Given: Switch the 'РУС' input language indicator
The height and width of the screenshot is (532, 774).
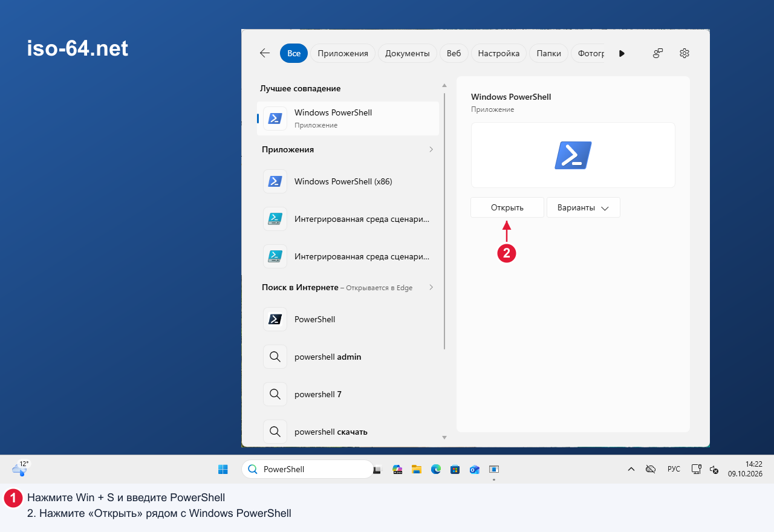Looking at the screenshot, I should click(674, 469).
